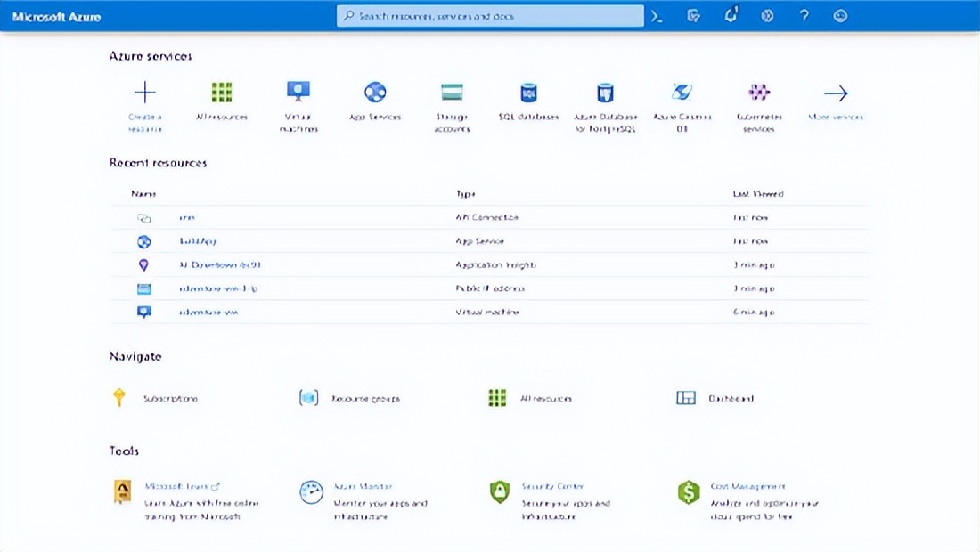
Task: Click the notifications bell icon
Action: pos(731,16)
